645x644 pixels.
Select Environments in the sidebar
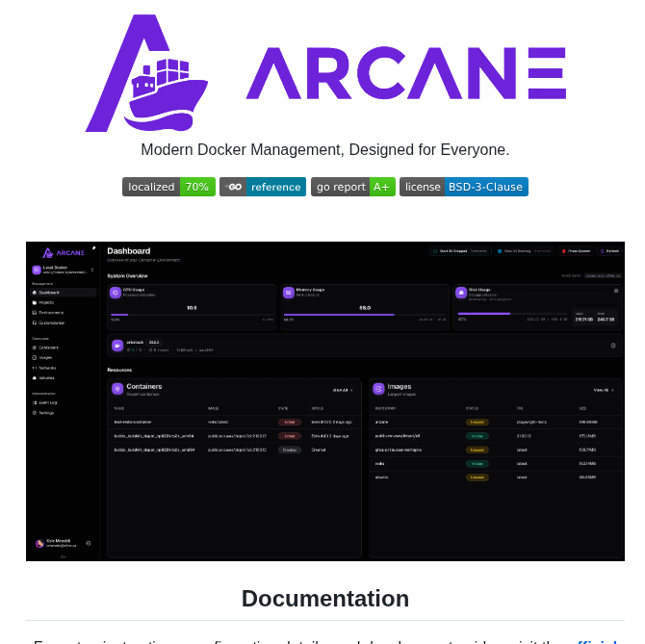pos(64,313)
